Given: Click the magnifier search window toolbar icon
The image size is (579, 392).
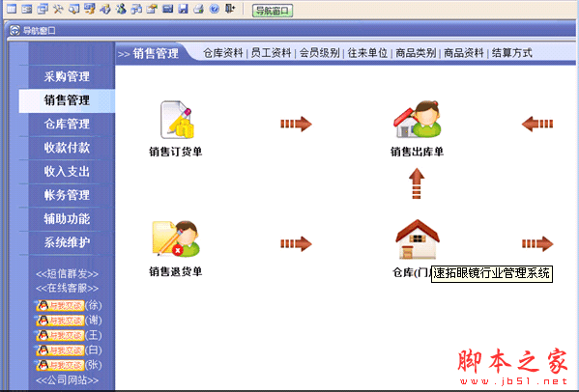Looking at the screenshot, I should (x=73, y=9).
